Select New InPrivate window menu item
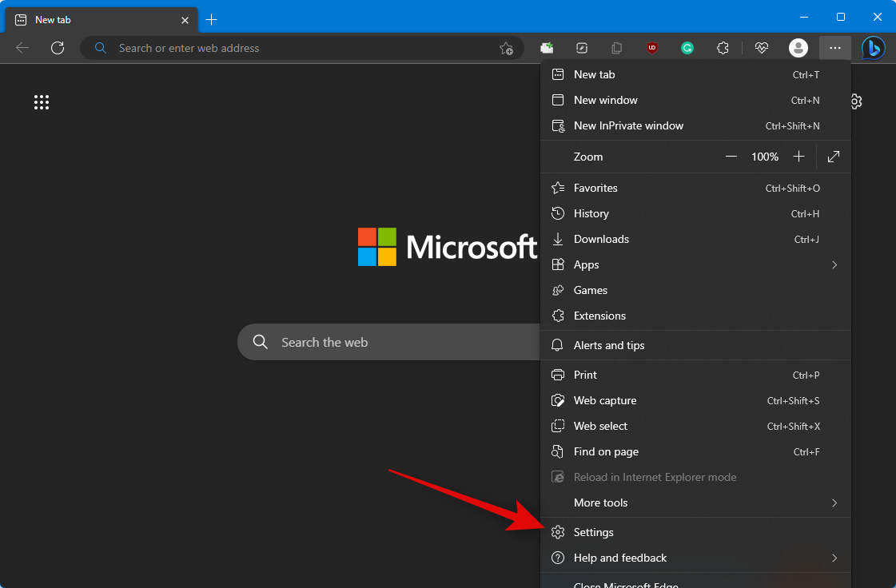The image size is (896, 588). click(628, 125)
